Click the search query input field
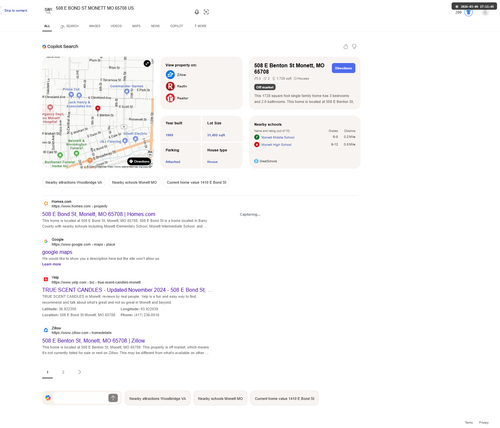Viewport: 500px width, 428px height. coord(123,8)
